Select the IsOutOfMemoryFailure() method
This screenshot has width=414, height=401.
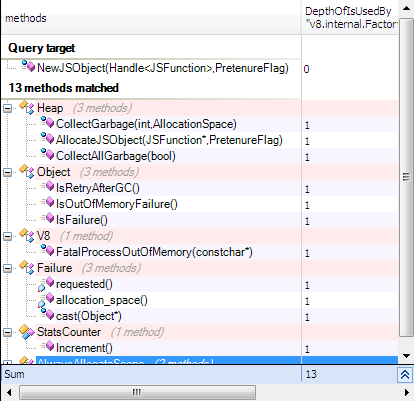[117, 204]
